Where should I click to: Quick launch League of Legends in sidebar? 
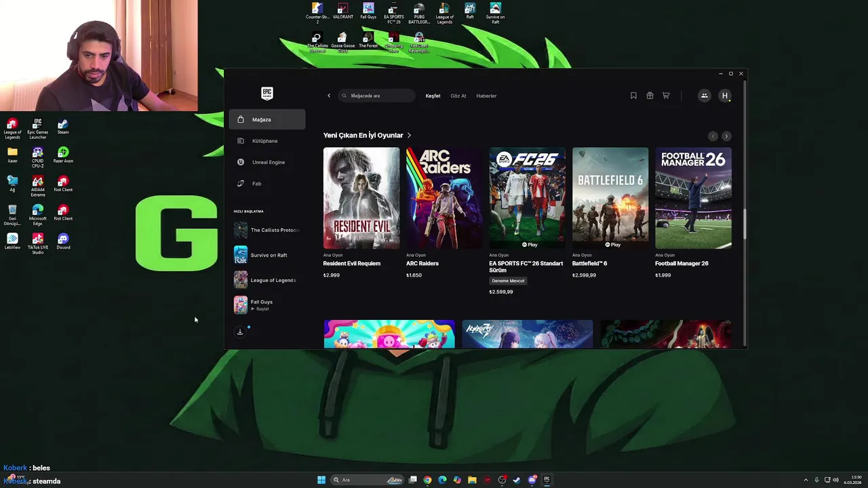267,280
